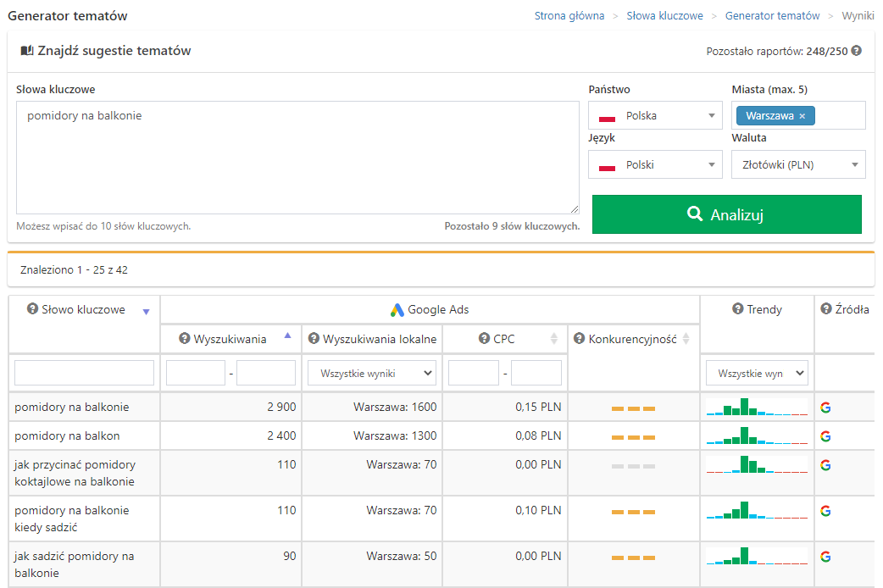Viewport: 883px width, 588px height.
Task: Click the help icon beside Konkurencyjność
Action: click(x=579, y=339)
